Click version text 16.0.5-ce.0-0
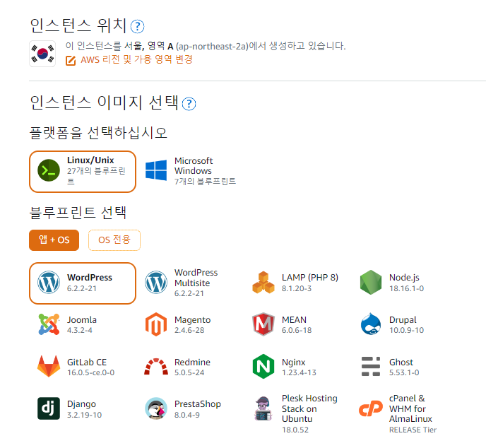 [x=91, y=372]
